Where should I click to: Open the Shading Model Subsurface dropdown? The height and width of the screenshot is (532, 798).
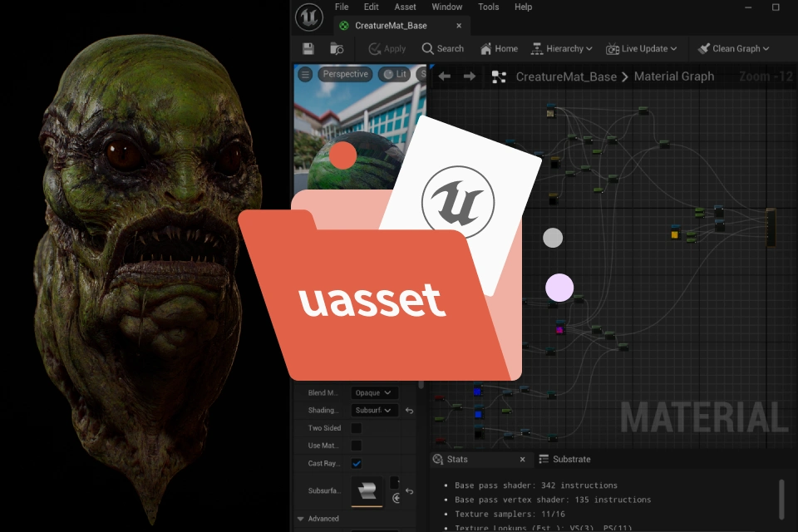click(x=374, y=411)
